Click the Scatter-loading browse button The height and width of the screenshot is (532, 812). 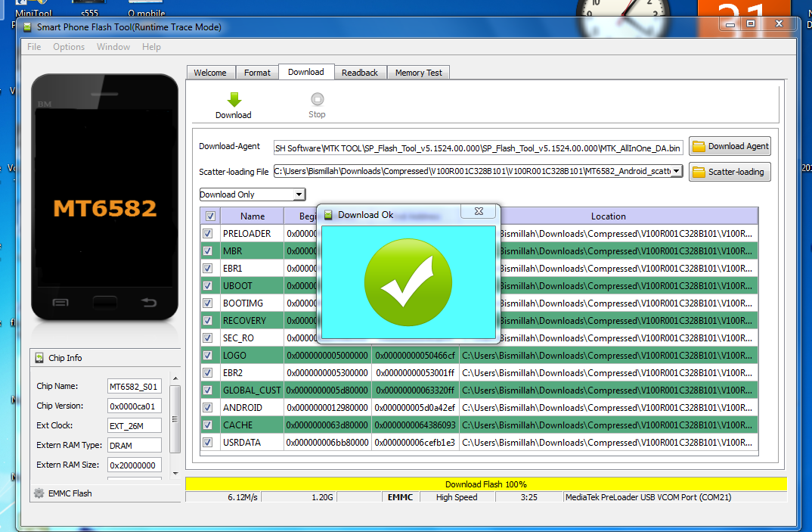click(730, 172)
